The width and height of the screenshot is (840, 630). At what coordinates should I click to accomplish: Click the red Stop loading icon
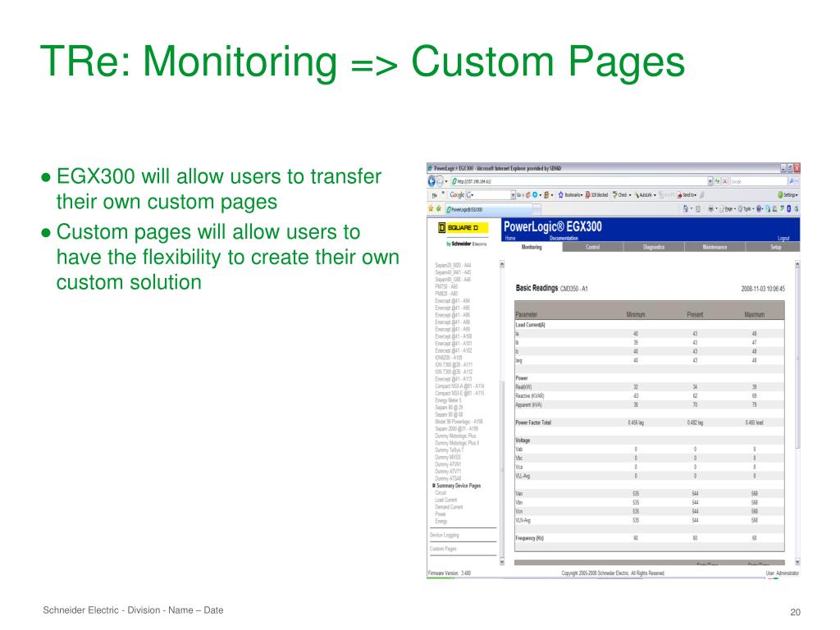[725, 181]
